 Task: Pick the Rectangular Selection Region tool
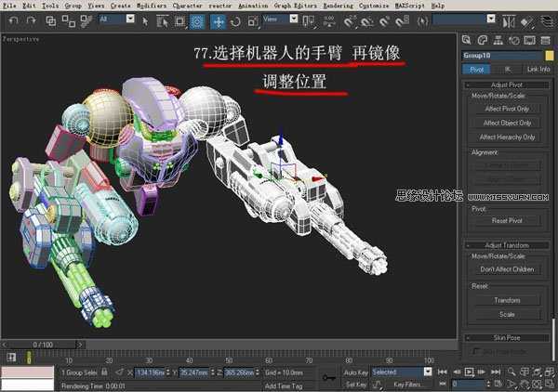(179, 21)
